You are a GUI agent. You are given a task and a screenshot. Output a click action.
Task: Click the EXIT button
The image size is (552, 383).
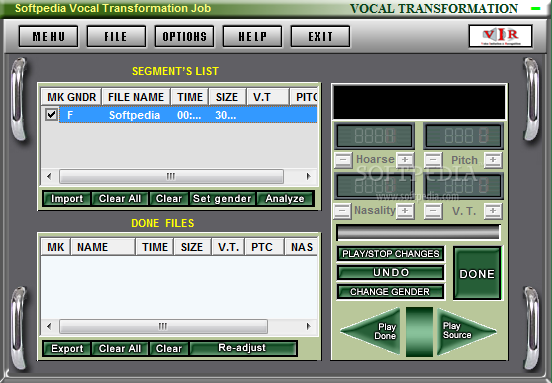point(320,36)
